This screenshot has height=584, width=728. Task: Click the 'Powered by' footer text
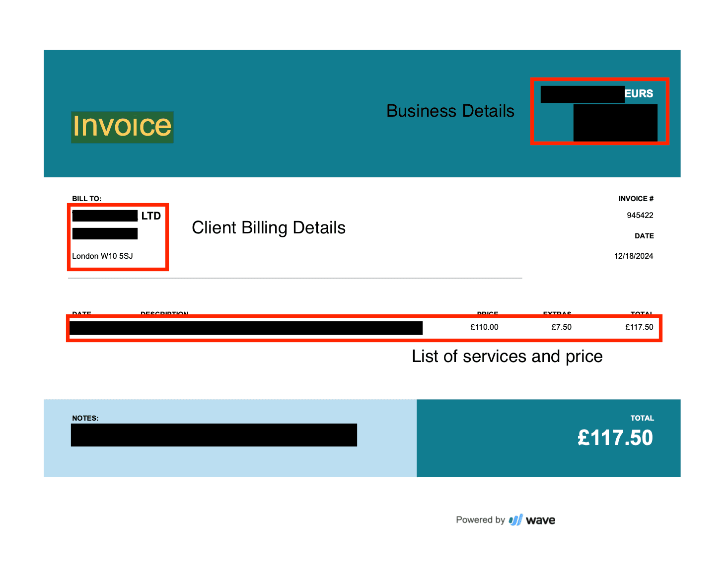pos(480,520)
